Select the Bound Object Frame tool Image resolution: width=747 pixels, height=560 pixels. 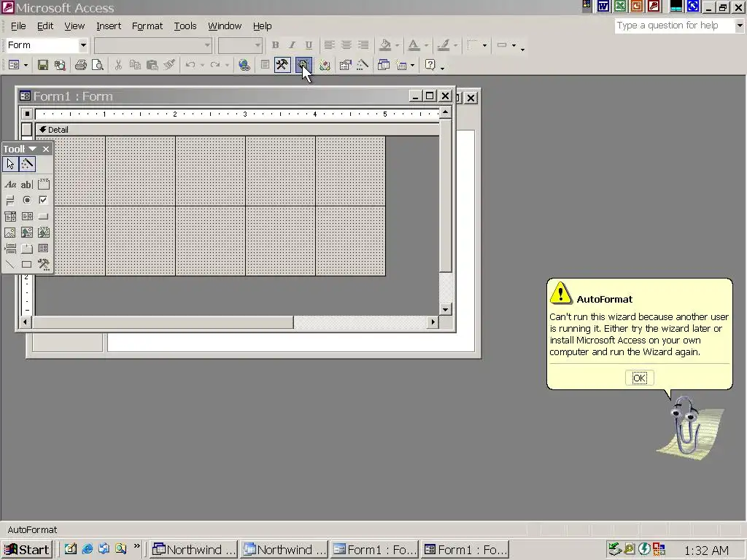(x=43, y=233)
